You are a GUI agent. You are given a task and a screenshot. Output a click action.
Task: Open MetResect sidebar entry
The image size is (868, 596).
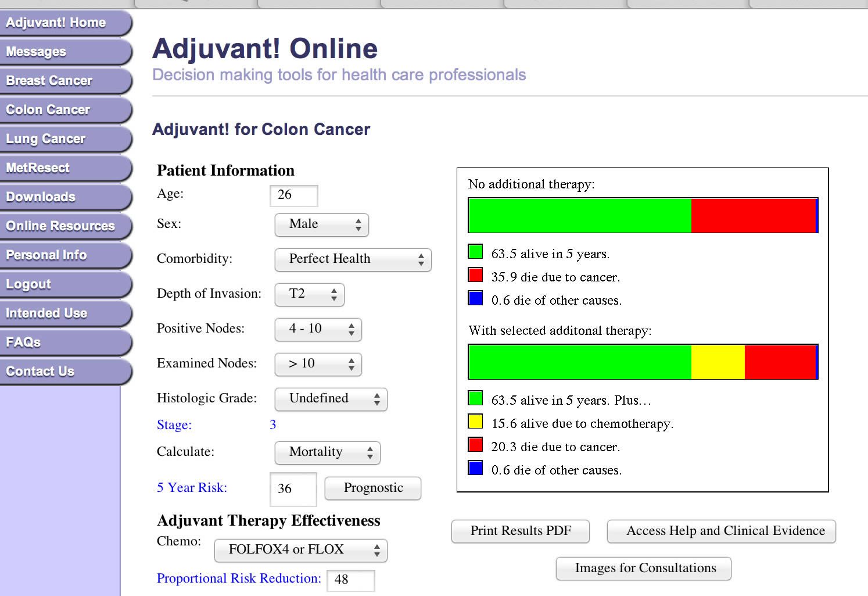pyautogui.click(x=66, y=168)
